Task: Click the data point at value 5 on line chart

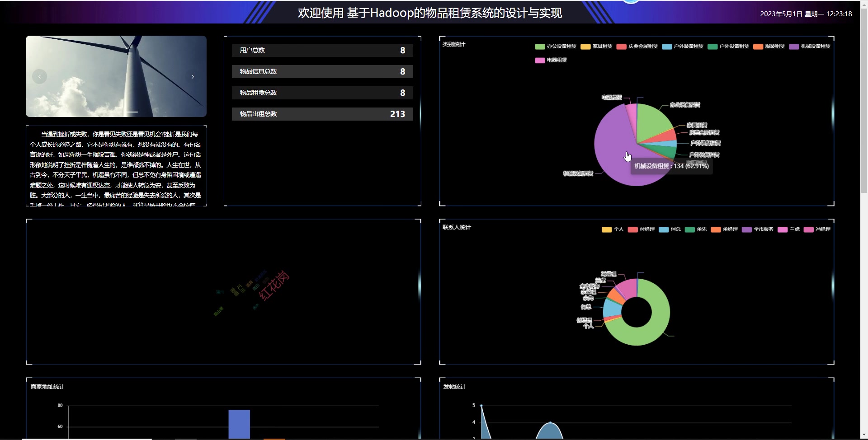Action: pyautogui.click(x=481, y=406)
